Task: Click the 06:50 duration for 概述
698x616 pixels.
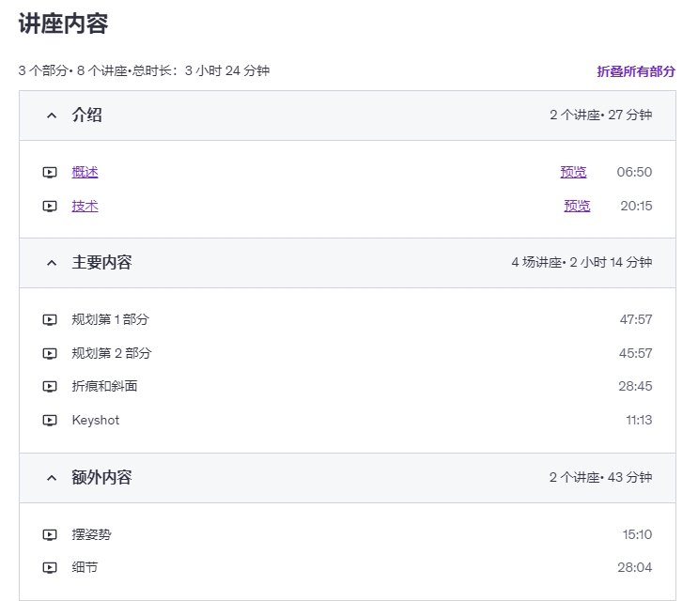Action: [x=634, y=172]
